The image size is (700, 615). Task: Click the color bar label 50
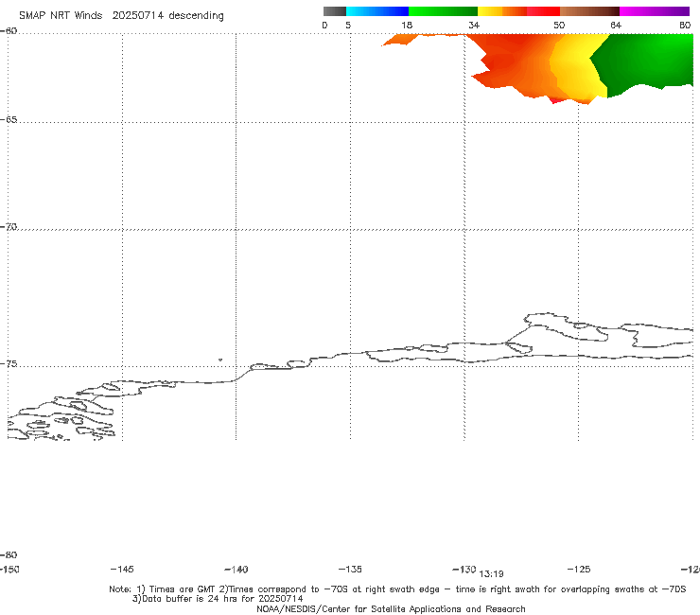[x=559, y=25]
